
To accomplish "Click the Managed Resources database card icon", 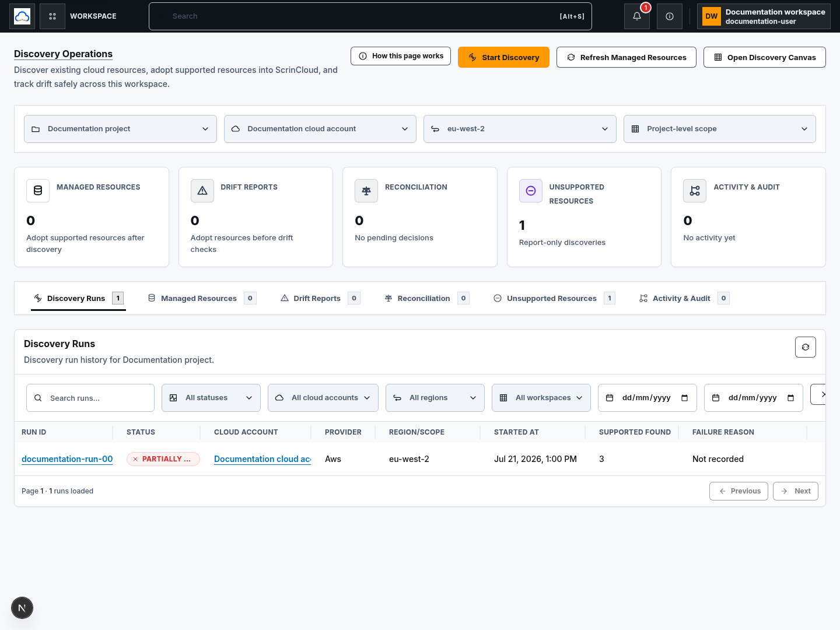I will coord(38,191).
